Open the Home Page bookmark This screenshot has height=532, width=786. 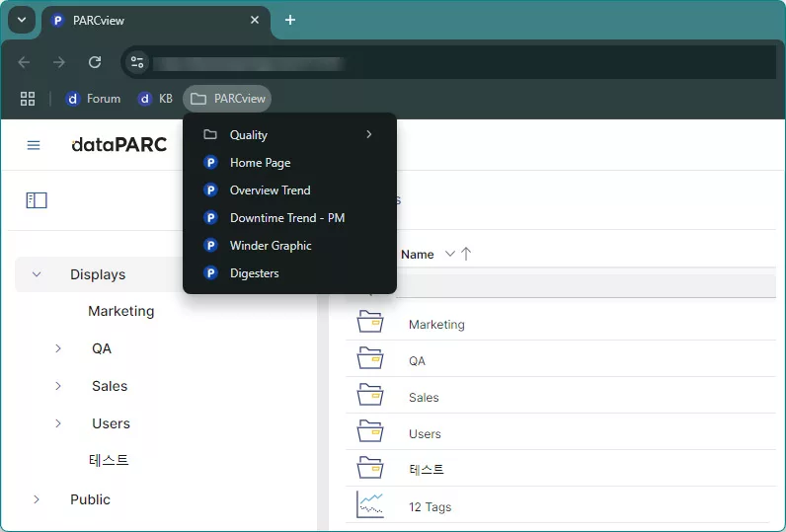pos(289,163)
